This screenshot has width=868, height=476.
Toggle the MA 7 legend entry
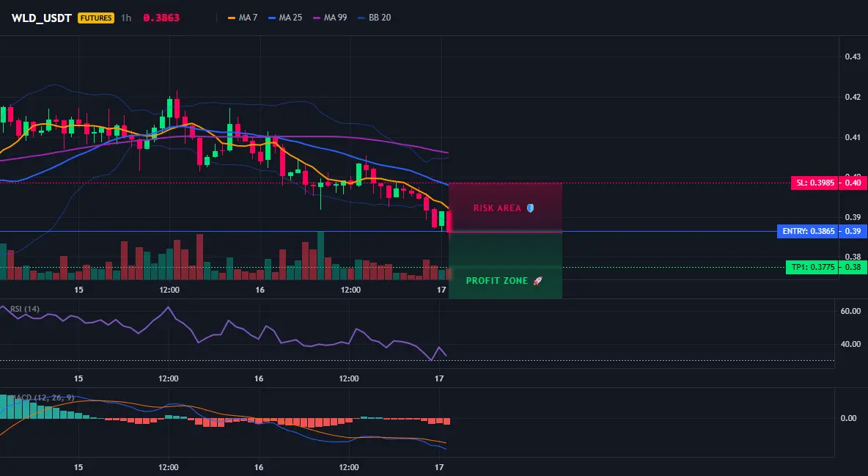[x=243, y=18]
